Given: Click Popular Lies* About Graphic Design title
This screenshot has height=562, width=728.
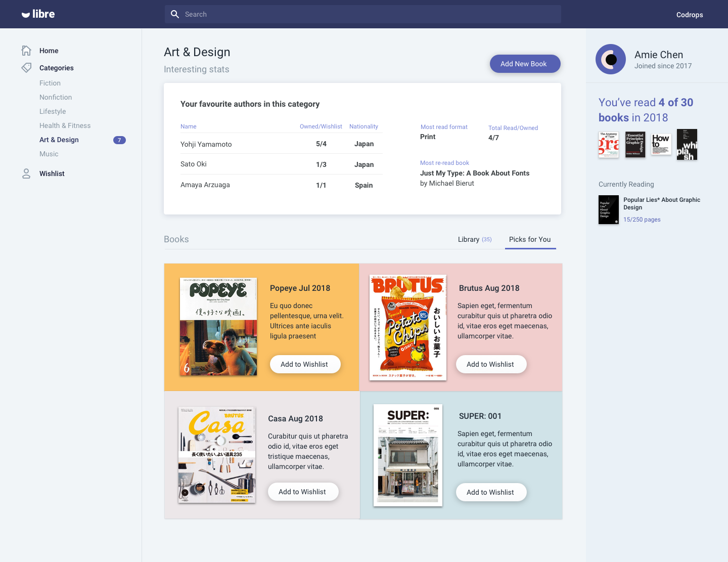Looking at the screenshot, I should click(662, 203).
